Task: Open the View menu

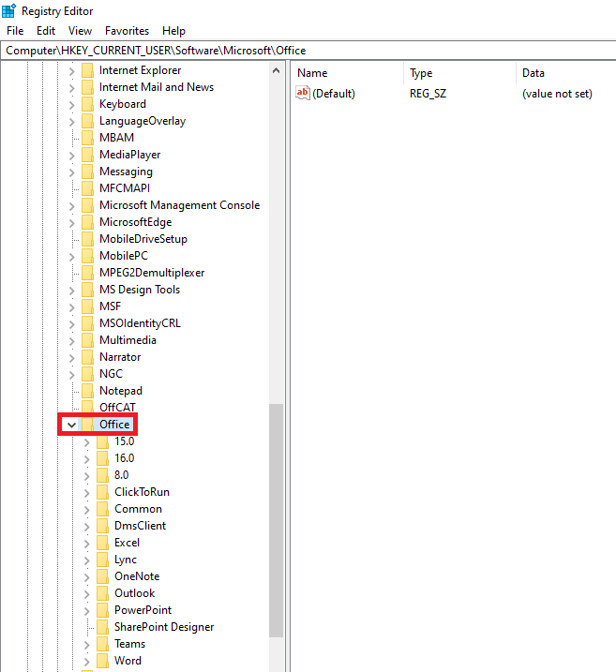Action: [80, 31]
